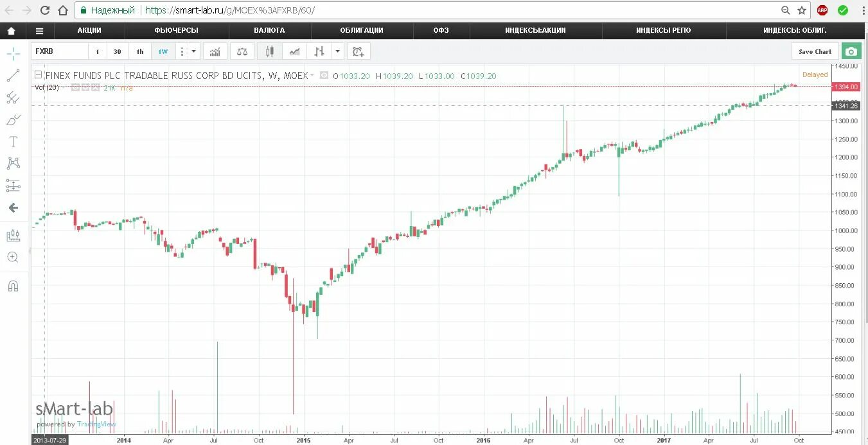Viewport: 868px width, 445px height.
Task: Select the measure bars tool
Action: [x=13, y=236]
